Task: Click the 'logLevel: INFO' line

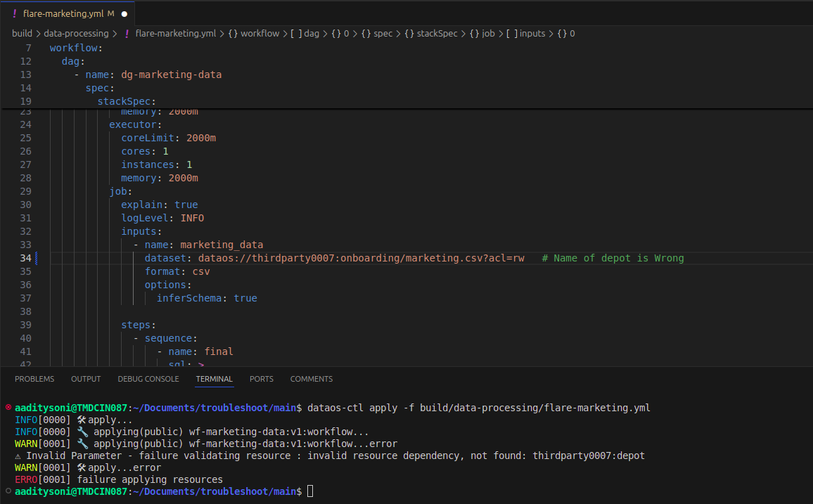Action: click(x=162, y=218)
